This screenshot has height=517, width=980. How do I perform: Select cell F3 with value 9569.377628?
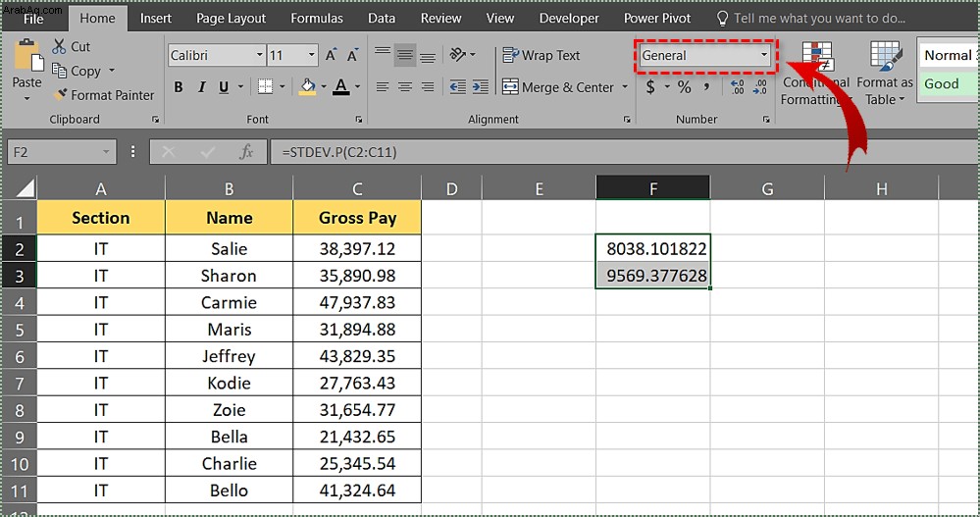pos(653,275)
